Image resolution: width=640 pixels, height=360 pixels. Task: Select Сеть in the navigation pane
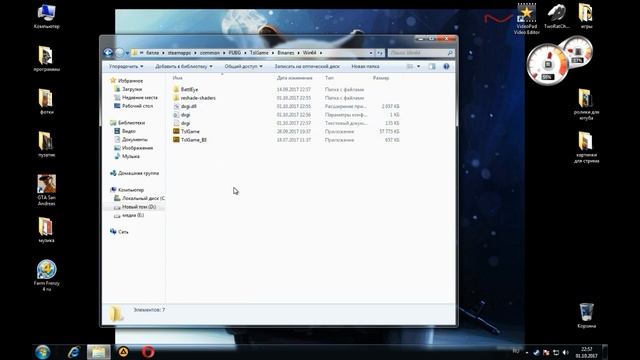119,231
